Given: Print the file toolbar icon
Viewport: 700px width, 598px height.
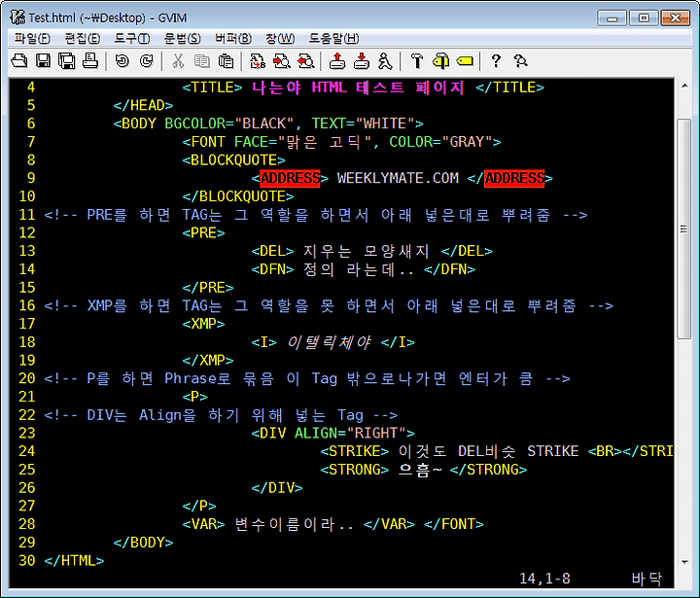Looking at the screenshot, I should pyautogui.click(x=90, y=60).
